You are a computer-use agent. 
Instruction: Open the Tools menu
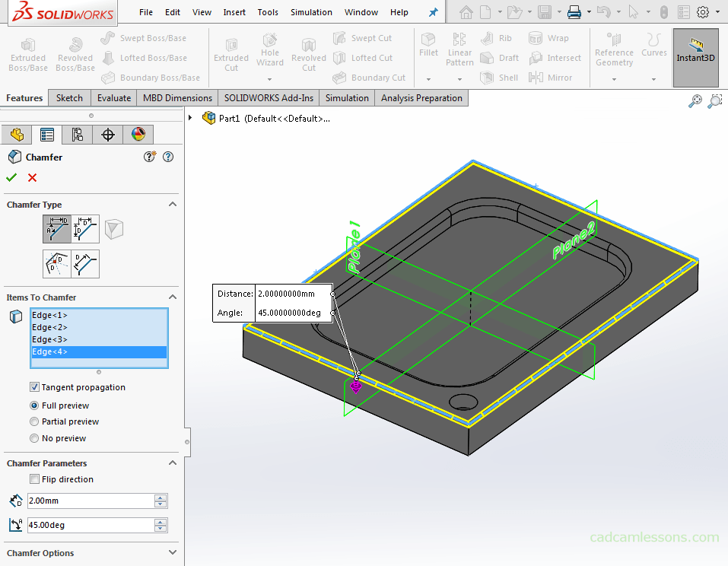click(x=268, y=12)
